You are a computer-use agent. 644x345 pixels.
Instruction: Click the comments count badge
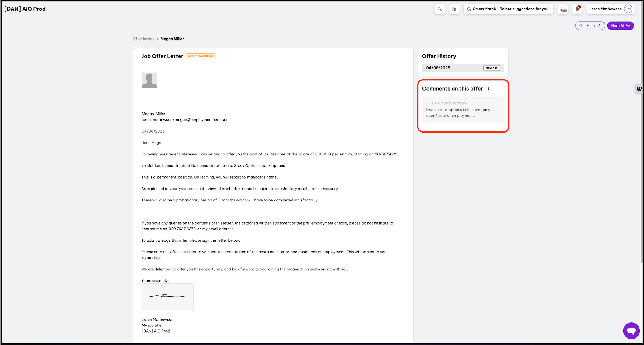tap(488, 89)
